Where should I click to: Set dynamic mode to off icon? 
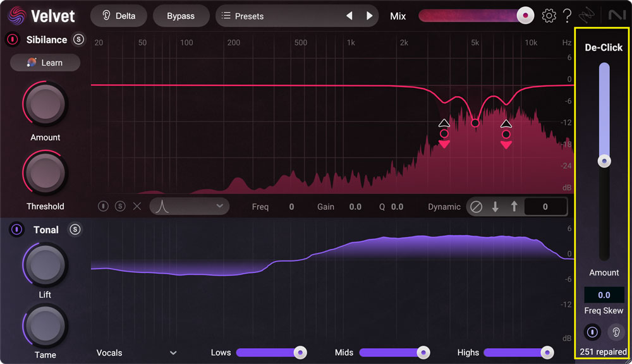click(x=476, y=207)
